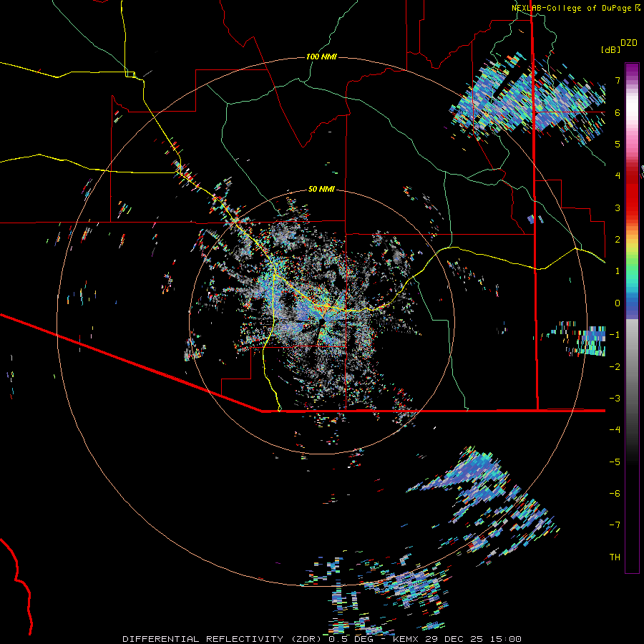Click the [dB] units label
The image size is (644, 644).
coord(610,49)
